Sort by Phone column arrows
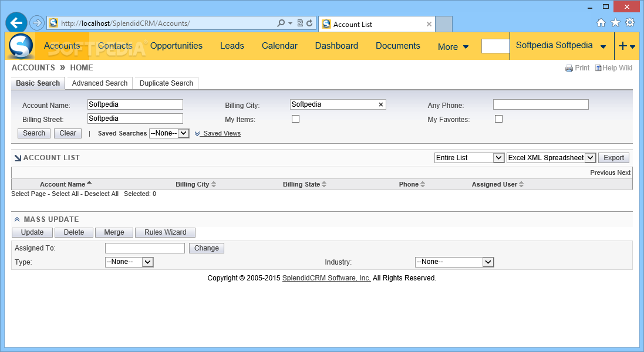644x352 pixels. click(x=423, y=185)
